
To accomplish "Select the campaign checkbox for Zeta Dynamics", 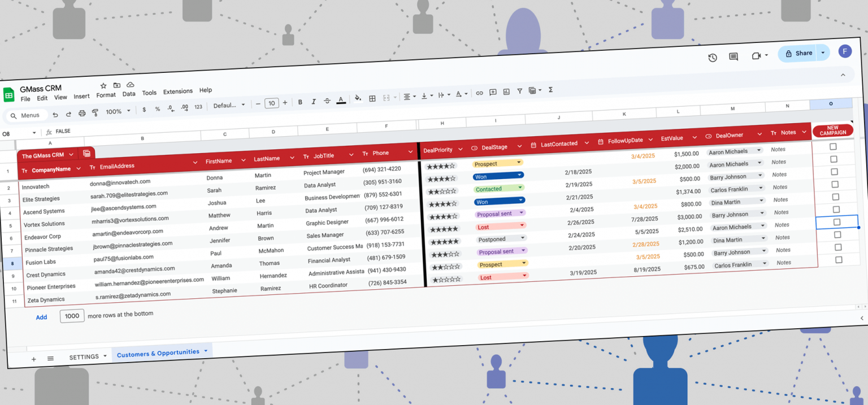I will pyautogui.click(x=839, y=259).
